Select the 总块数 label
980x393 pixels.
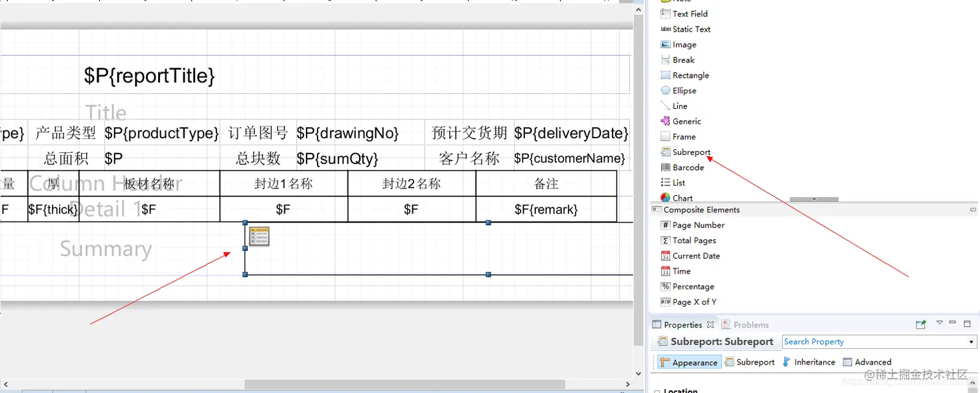point(258,158)
